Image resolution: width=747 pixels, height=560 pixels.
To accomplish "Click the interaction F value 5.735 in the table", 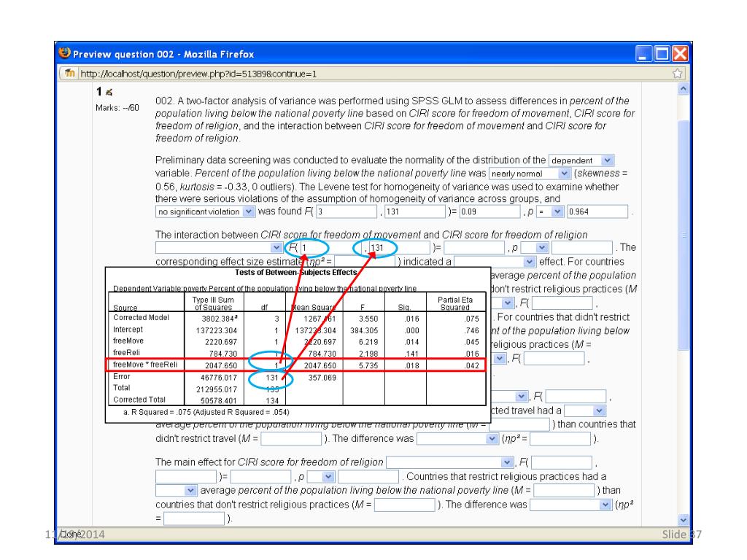I will point(368,366).
